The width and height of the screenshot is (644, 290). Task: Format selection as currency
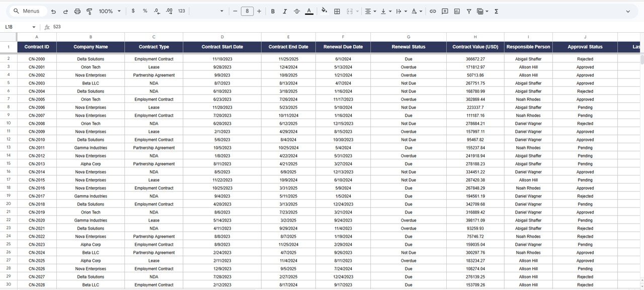[x=133, y=11]
